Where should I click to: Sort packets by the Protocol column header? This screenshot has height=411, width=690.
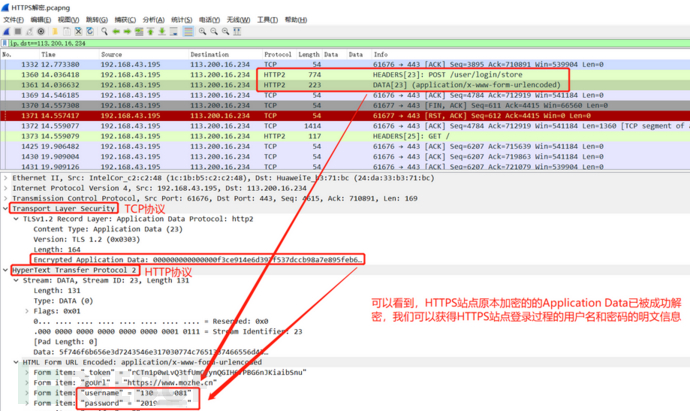coord(277,54)
